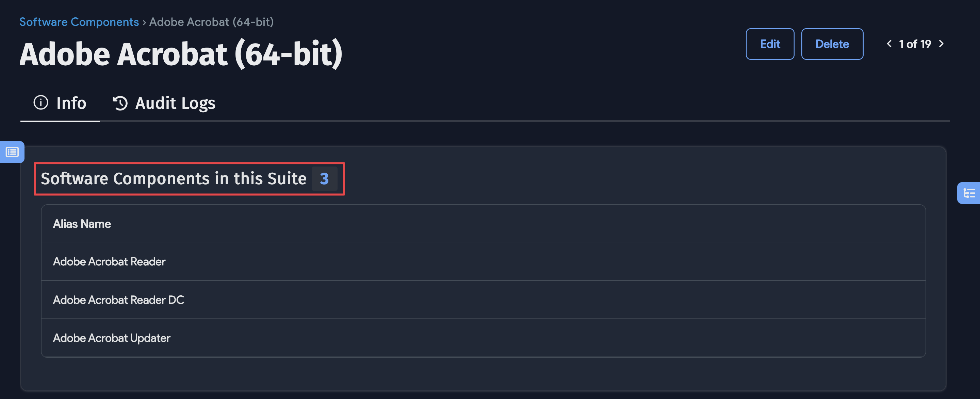Click the Delete button
This screenshot has height=399, width=980.
coord(832,44)
